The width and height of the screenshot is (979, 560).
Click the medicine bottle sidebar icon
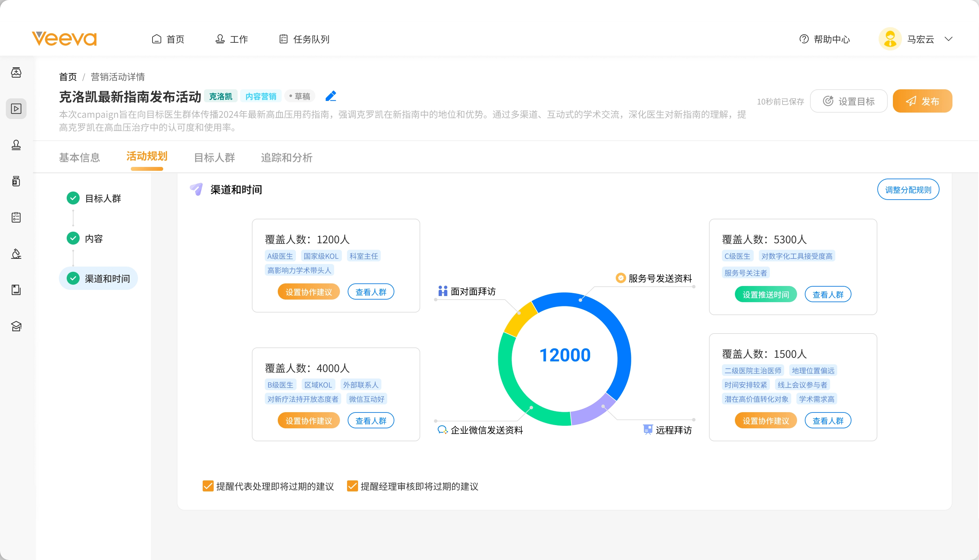coord(16,181)
